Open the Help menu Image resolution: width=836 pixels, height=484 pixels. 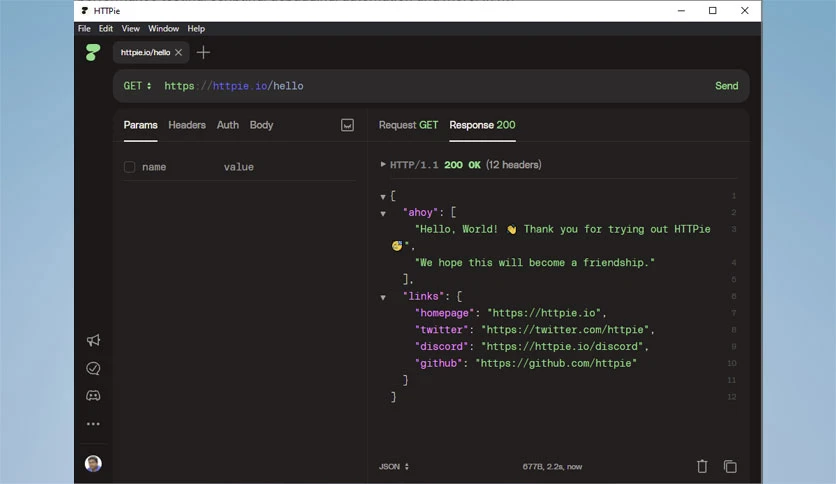pos(196,29)
